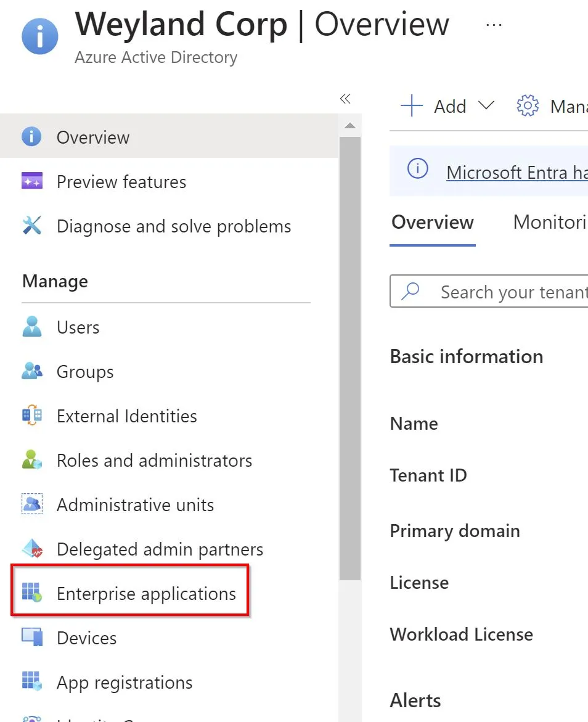Click the App registrations grid icon
The height and width of the screenshot is (722, 588).
(x=32, y=681)
